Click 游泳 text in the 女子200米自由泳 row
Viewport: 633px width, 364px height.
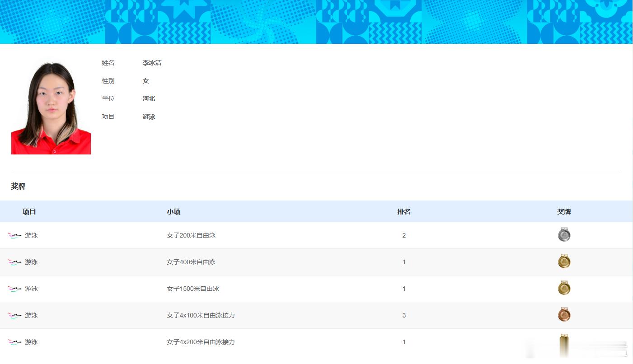[x=31, y=235]
